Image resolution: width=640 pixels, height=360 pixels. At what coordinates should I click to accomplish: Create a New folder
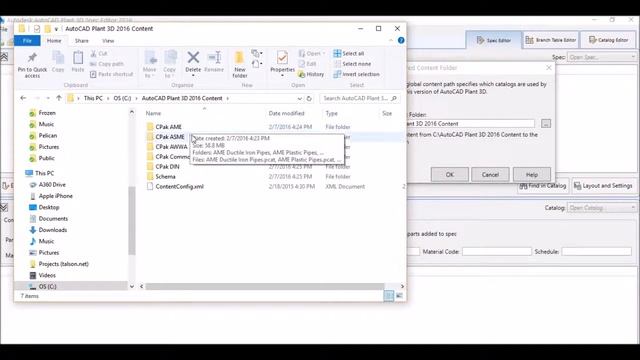pyautogui.click(x=240, y=64)
